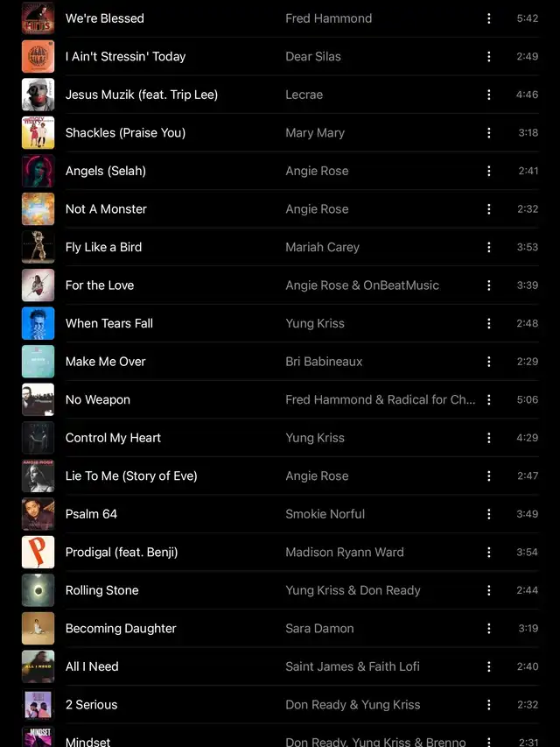Expand the options menu for Control My Heart

[x=488, y=438]
